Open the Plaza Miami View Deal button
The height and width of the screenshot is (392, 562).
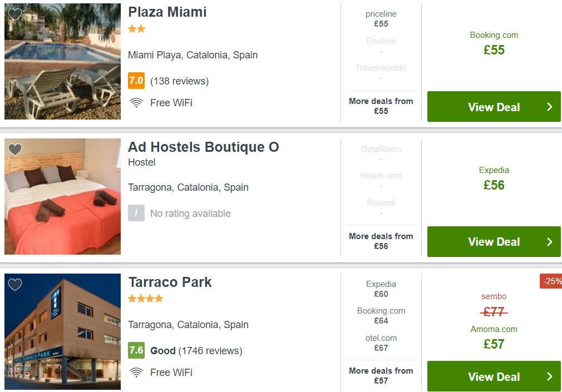494,106
